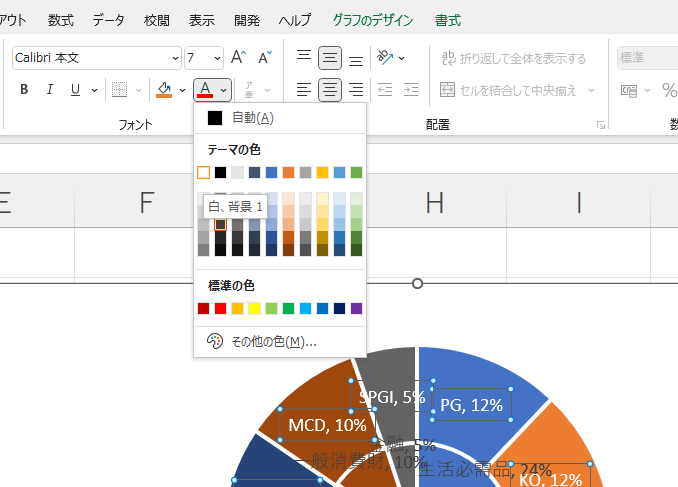Click セルを結合して中央揃え button
678x487 pixels.
(508, 90)
